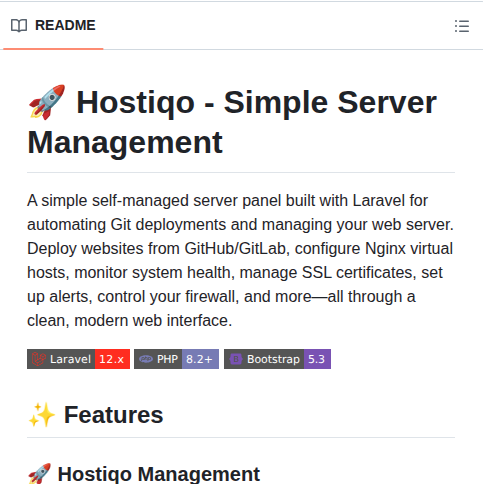The height and width of the screenshot is (484, 483).
Task: Click the README book icon
Action: point(19,26)
